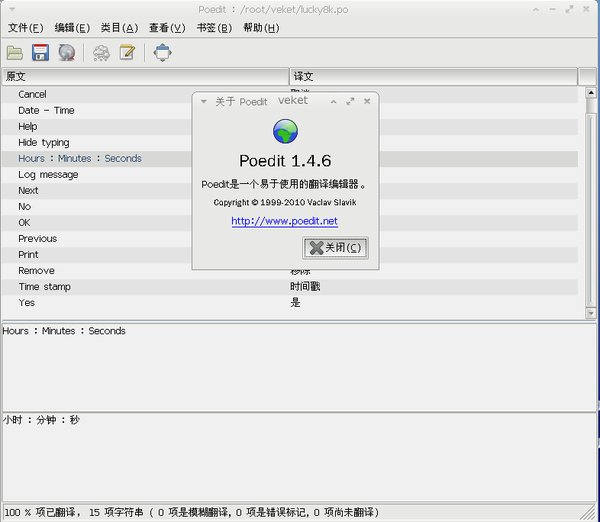Click the Save catalog floppy icon

pyautogui.click(x=41, y=53)
